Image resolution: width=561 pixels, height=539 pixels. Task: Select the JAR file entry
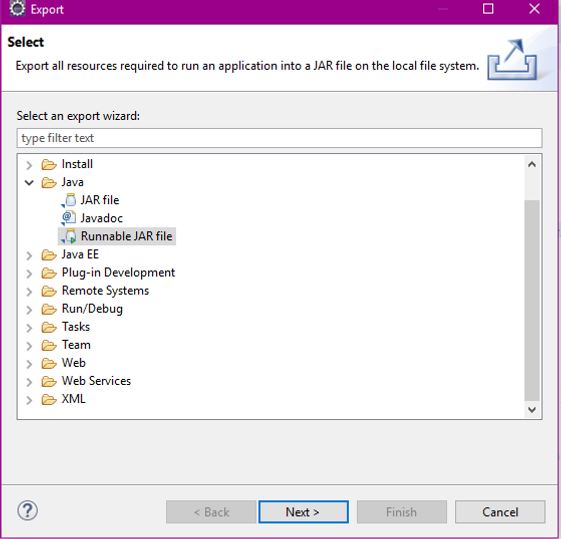point(100,200)
